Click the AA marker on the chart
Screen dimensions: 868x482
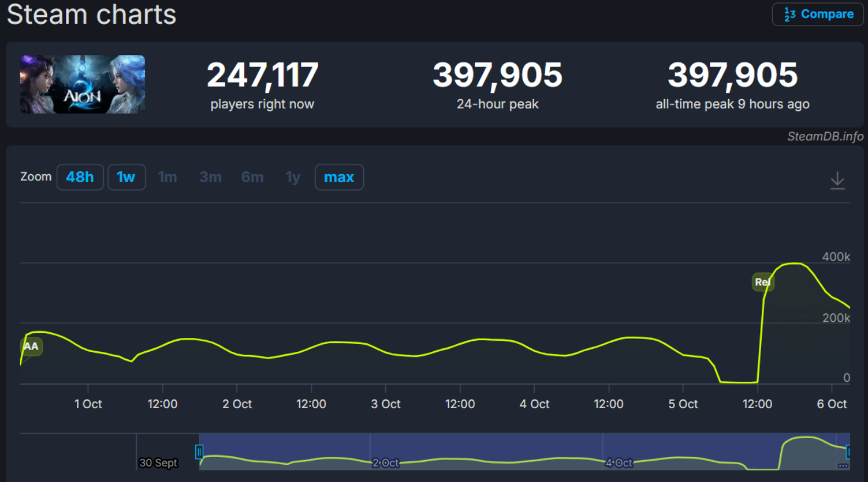tap(31, 346)
